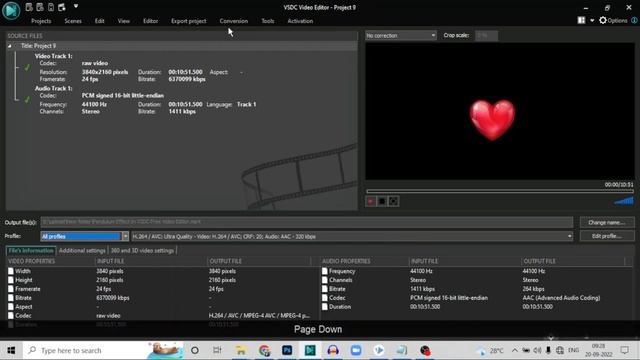Open the No correction dropdown

pyautogui.click(x=400, y=36)
